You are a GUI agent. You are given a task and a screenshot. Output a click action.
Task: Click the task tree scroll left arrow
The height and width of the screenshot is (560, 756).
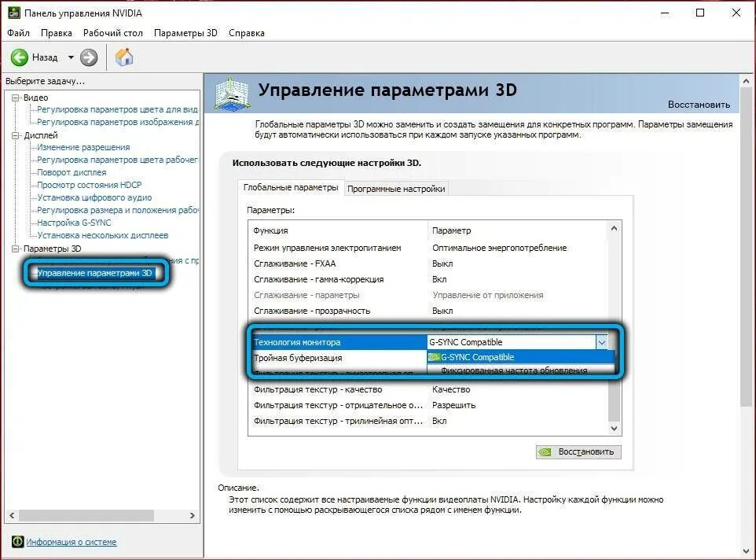tap(12, 516)
